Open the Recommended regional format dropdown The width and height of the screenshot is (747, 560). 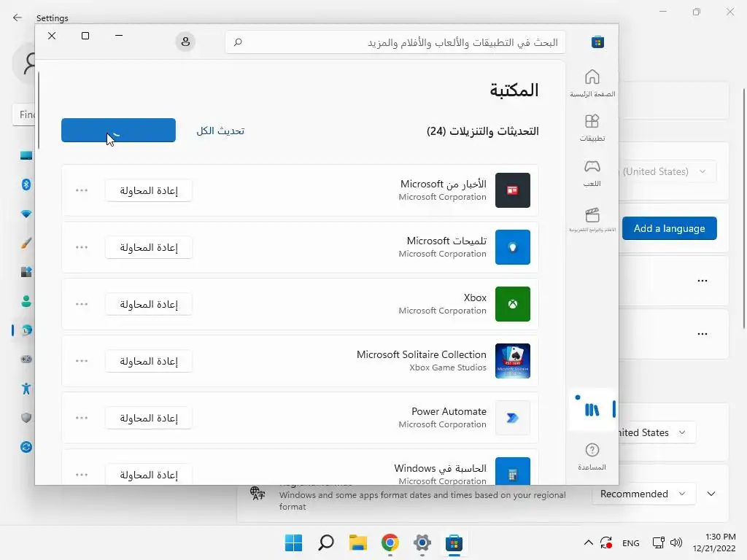click(643, 494)
